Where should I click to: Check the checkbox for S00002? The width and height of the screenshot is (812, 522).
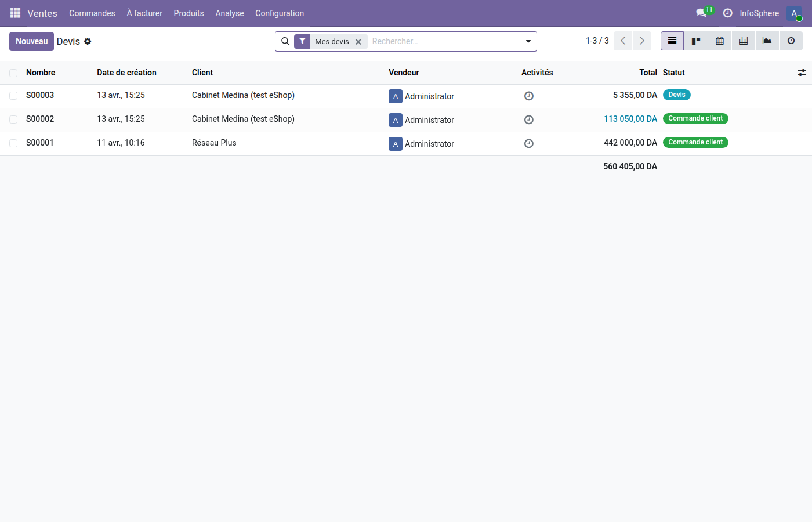click(13, 119)
